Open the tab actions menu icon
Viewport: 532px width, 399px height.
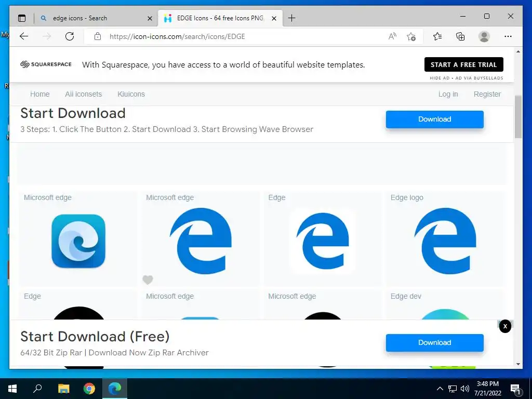22,18
